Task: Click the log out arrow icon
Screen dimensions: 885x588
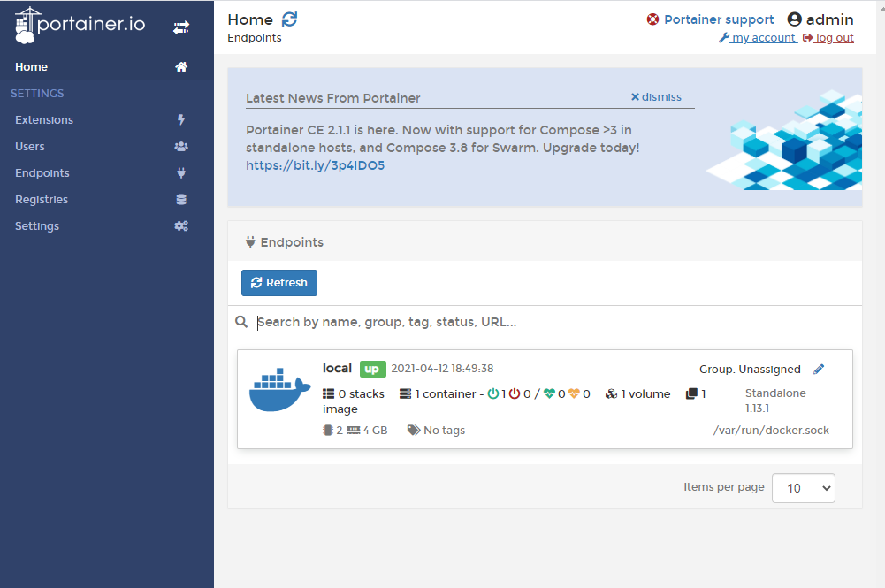Action: point(808,38)
